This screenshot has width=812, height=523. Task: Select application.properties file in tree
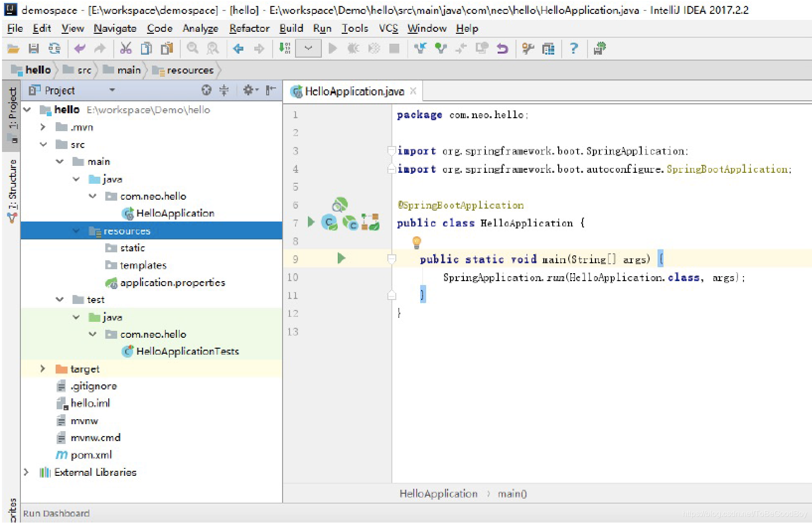click(x=172, y=283)
